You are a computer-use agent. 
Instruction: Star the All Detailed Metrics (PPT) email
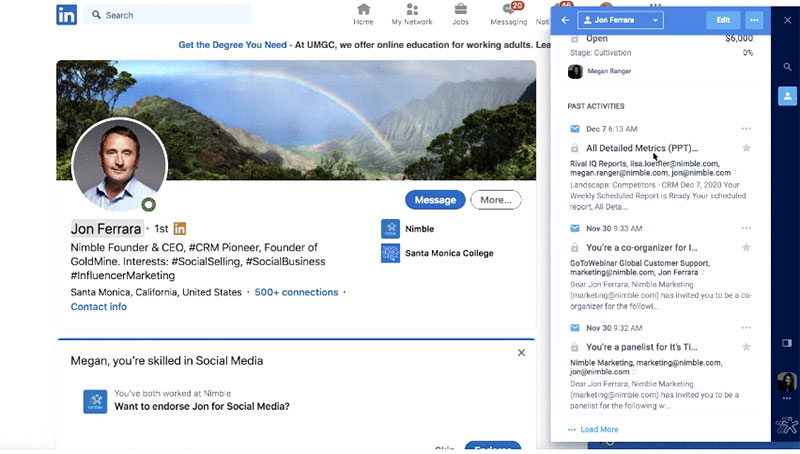coord(746,148)
